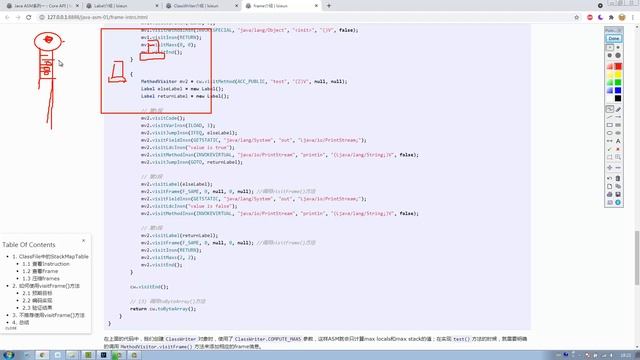The image size is (640, 360).
Task: Click the move cross-arrows tool
Action: pos(609,168)
